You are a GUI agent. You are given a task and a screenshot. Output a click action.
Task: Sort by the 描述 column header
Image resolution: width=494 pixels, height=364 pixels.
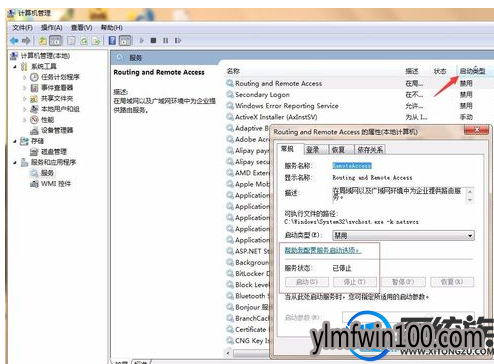(x=412, y=71)
